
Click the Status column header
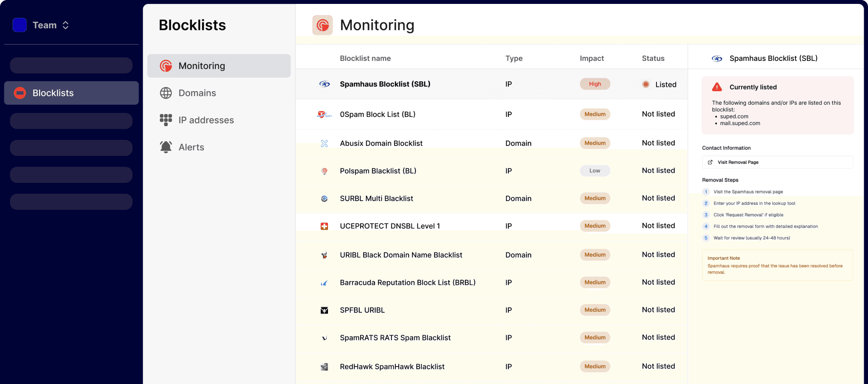tap(653, 58)
